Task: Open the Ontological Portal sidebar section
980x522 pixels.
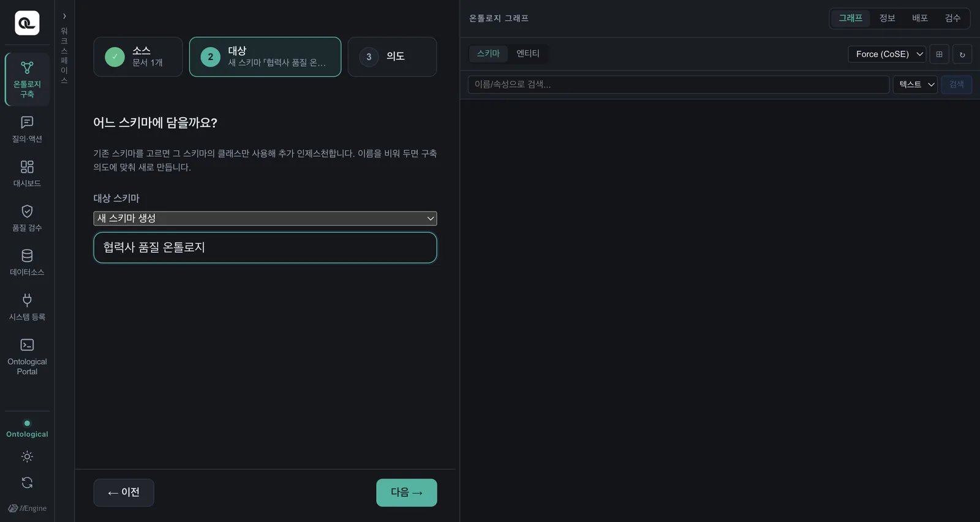Action: [27, 357]
